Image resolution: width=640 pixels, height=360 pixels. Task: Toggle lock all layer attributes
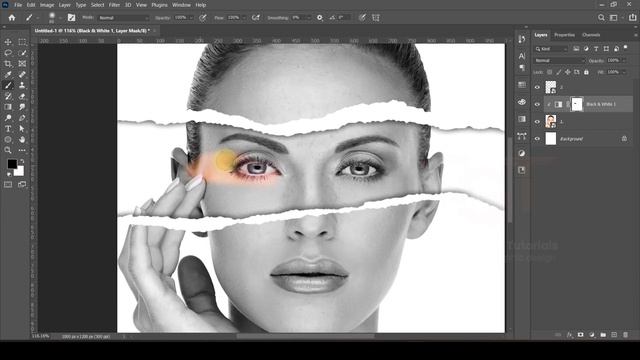click(586, 72)
